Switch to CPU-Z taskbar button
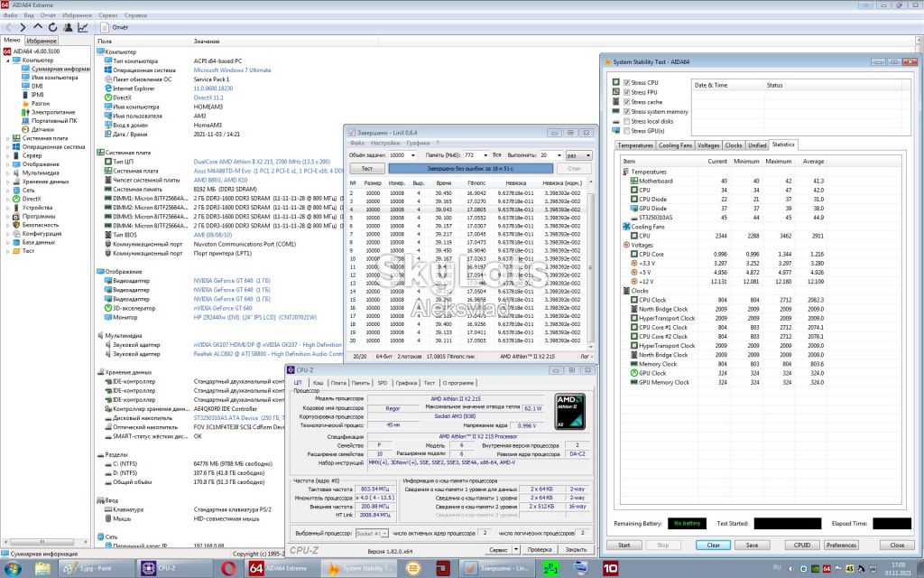 (164, 569)
